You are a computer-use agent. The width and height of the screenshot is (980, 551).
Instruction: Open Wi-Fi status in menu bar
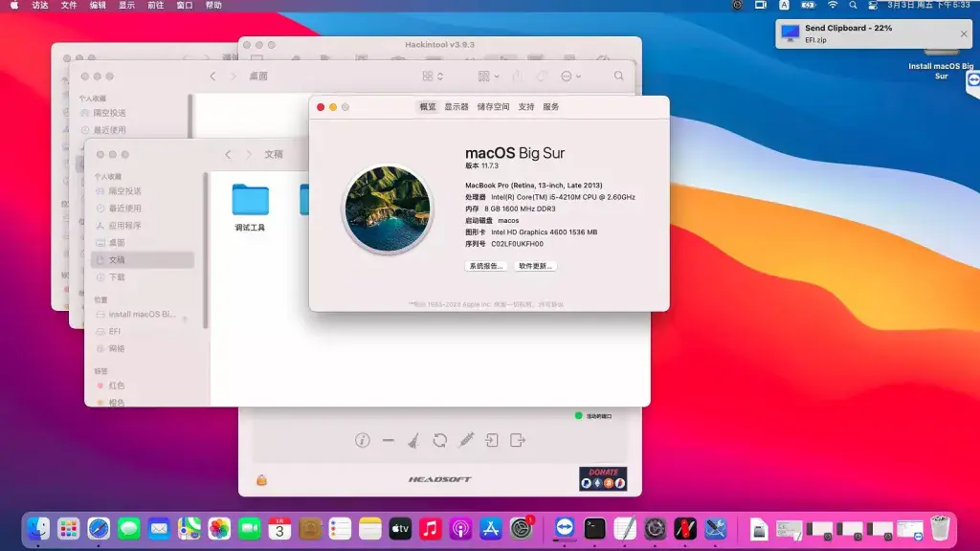833,5
